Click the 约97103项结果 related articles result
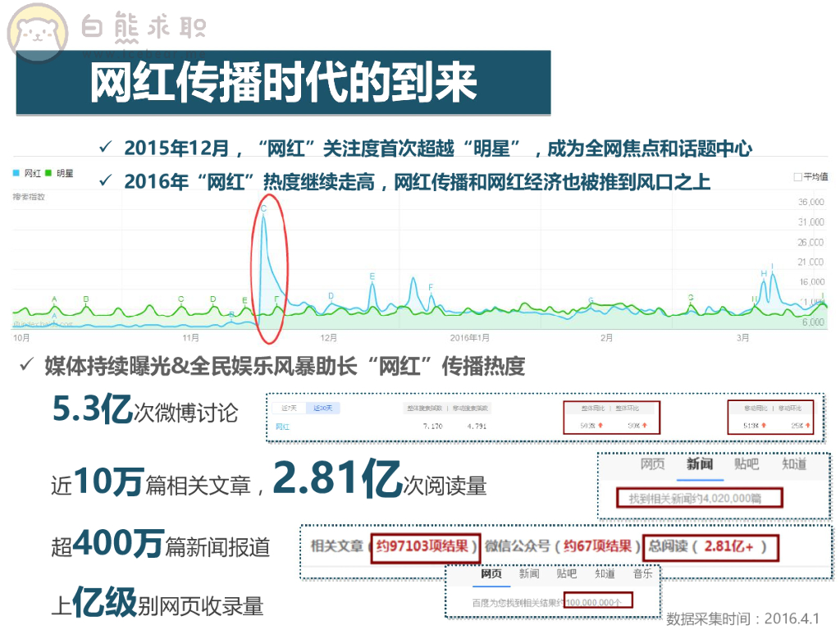 pyautogui.click(x=424, y=546)
